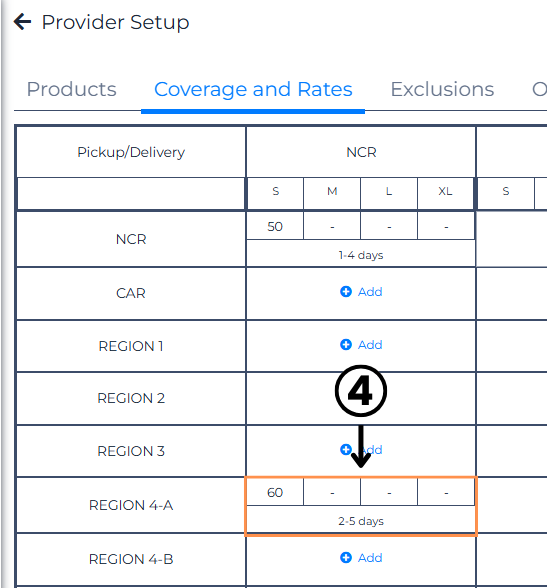Click the 1-4 days delivery time cell

click(x=361, y=255)
